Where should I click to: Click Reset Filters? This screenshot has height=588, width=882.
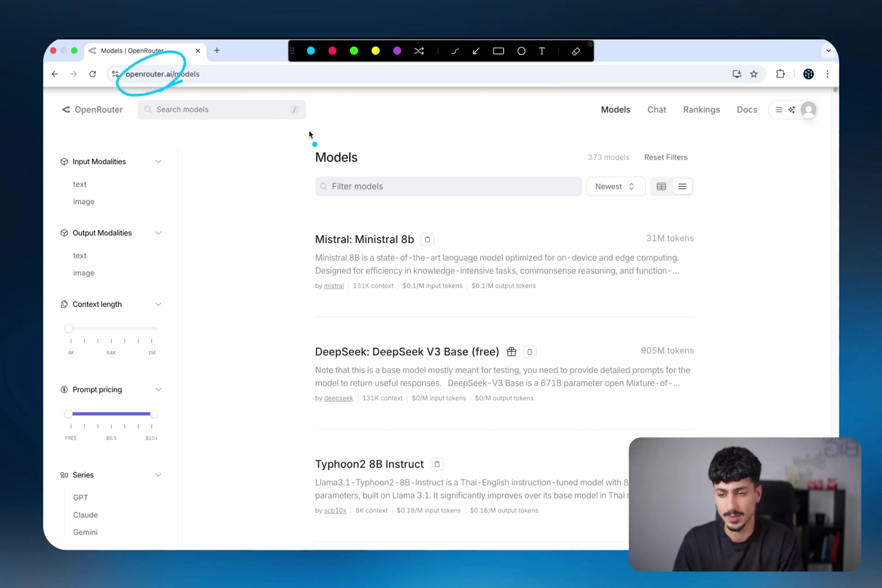pyautogui.click(x=666, y=157)
